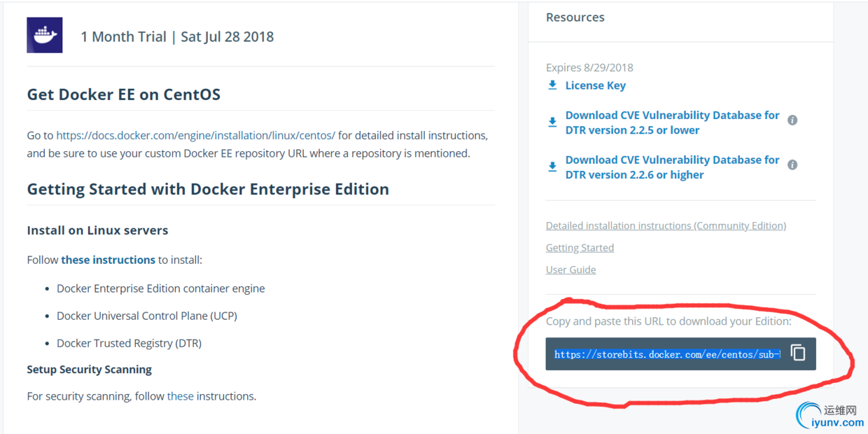868x434 pixels.
Task: Copy the edition URL with the clipboard icon
Action: 798,353
